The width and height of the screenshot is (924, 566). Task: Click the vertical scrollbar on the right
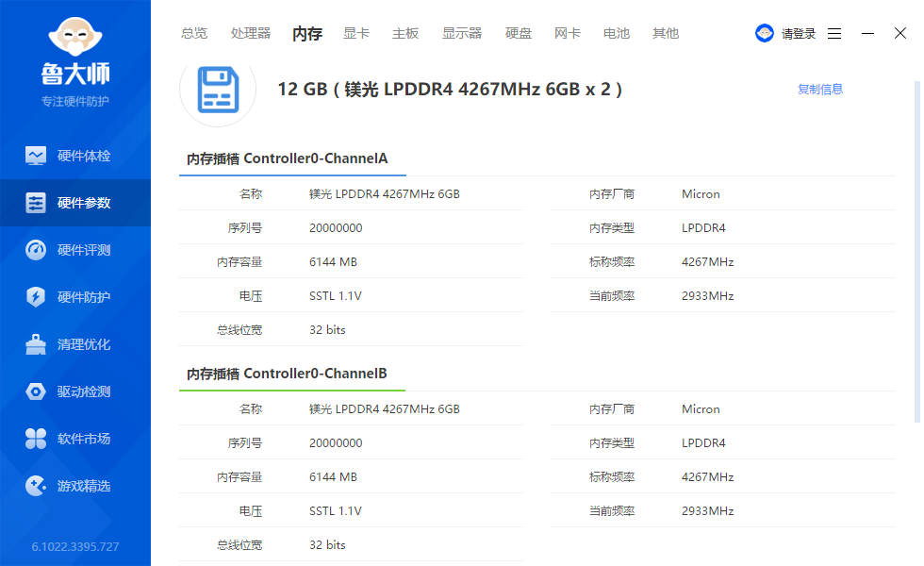[x=916, y=252]
